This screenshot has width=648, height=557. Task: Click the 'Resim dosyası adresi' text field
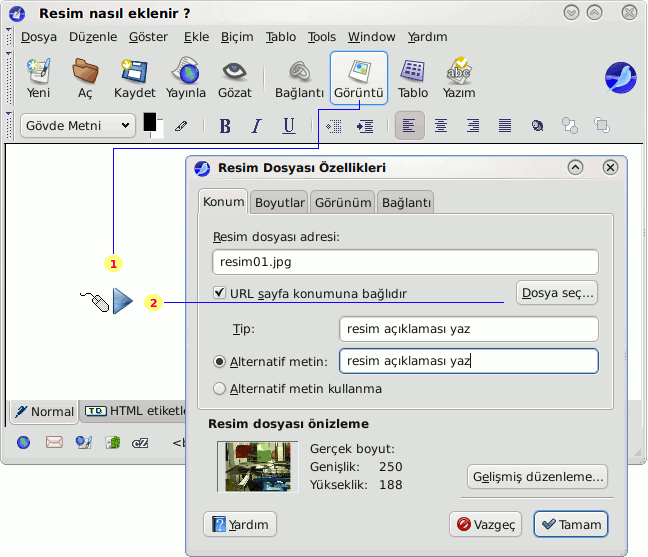coord(405,262)
